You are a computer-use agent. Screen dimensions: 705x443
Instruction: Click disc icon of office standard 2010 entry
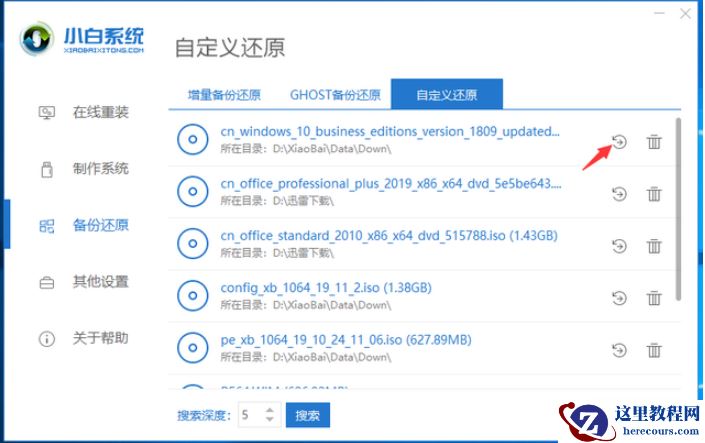pos(192,243)
